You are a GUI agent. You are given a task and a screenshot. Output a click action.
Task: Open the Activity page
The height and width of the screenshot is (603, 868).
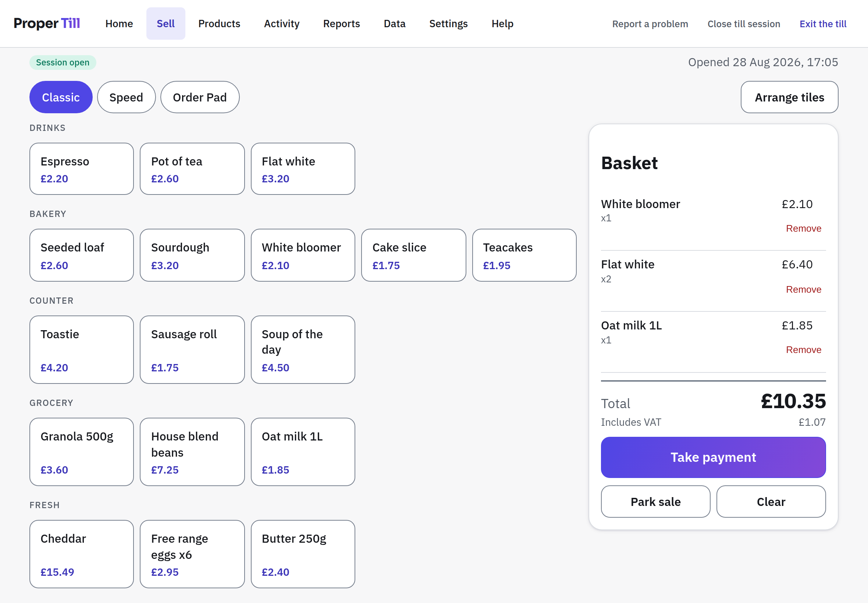281,24
